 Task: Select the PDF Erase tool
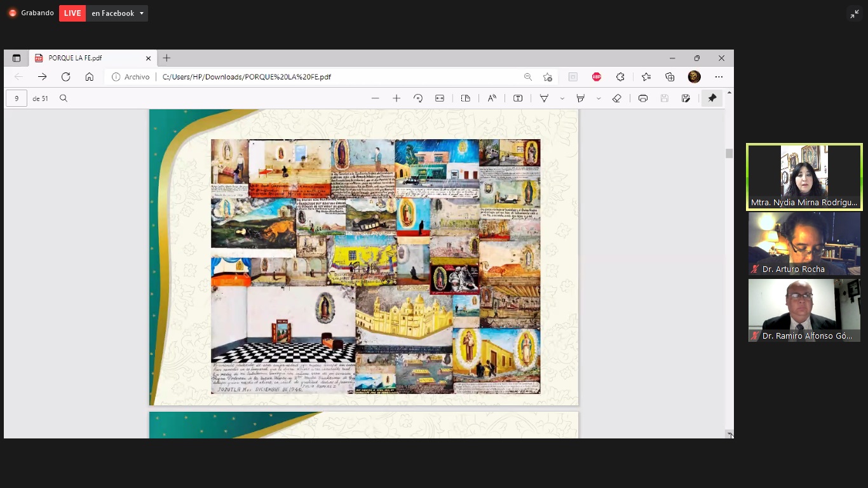(616, 98)
